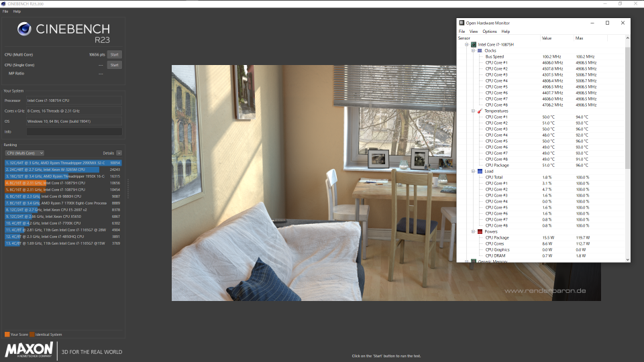Click the blue Load category icon
The width and height of the screenshot is (644, 362).
pyautogui.click(x=480, y=171)
